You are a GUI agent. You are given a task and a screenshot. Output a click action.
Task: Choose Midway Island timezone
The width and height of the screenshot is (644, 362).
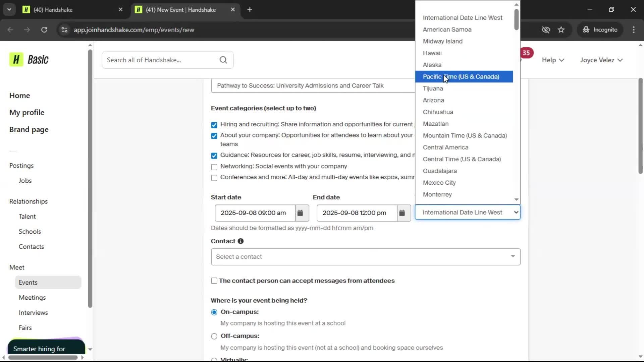[464, 41]
